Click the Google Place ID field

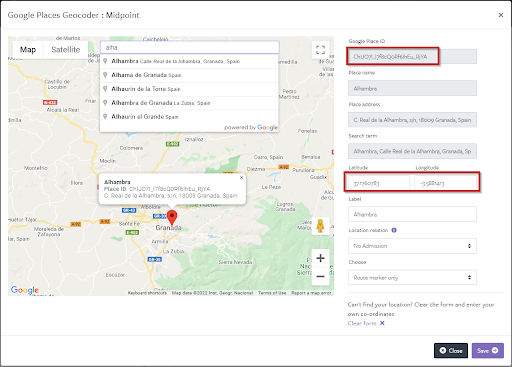pyautogui.click(x=412, y=57)
